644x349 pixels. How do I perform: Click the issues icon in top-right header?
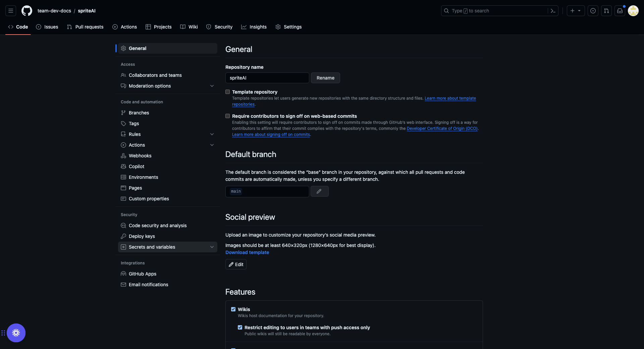593,11
